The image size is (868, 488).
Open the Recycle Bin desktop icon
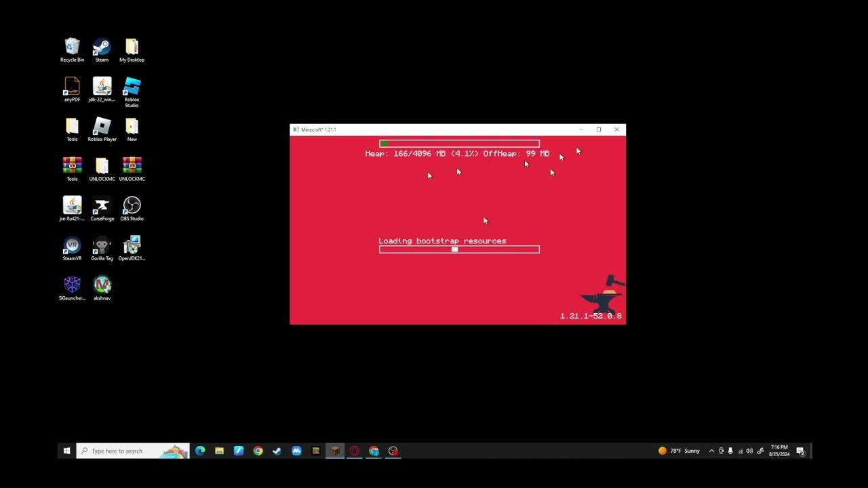72,50
